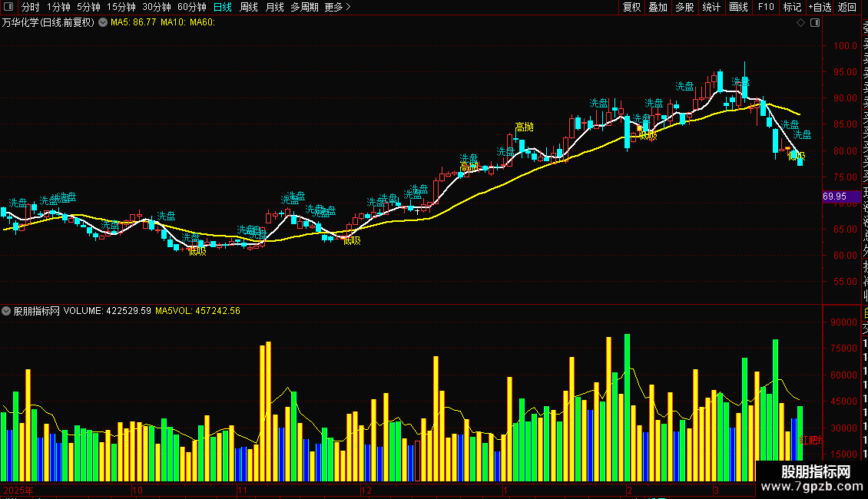Open dropdown beside 股朋指标网 volume indicator

(6, 311)
